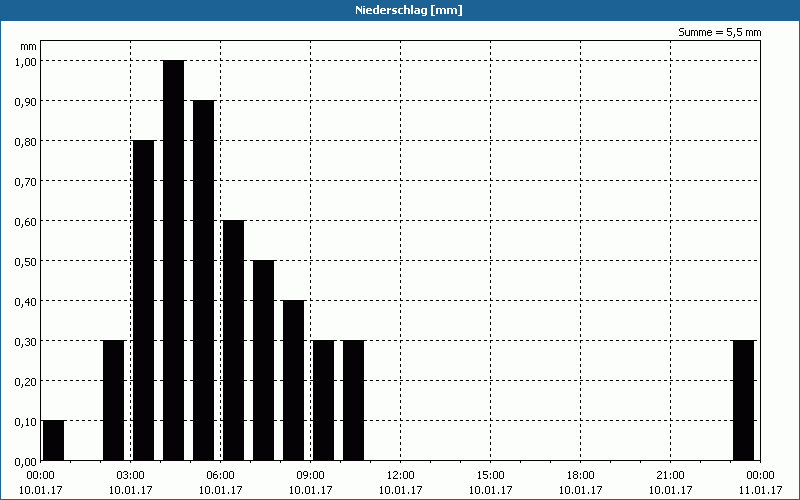Click the 0,10 mm bar at 00:00

pyautogui.click(x=54, y=440)
